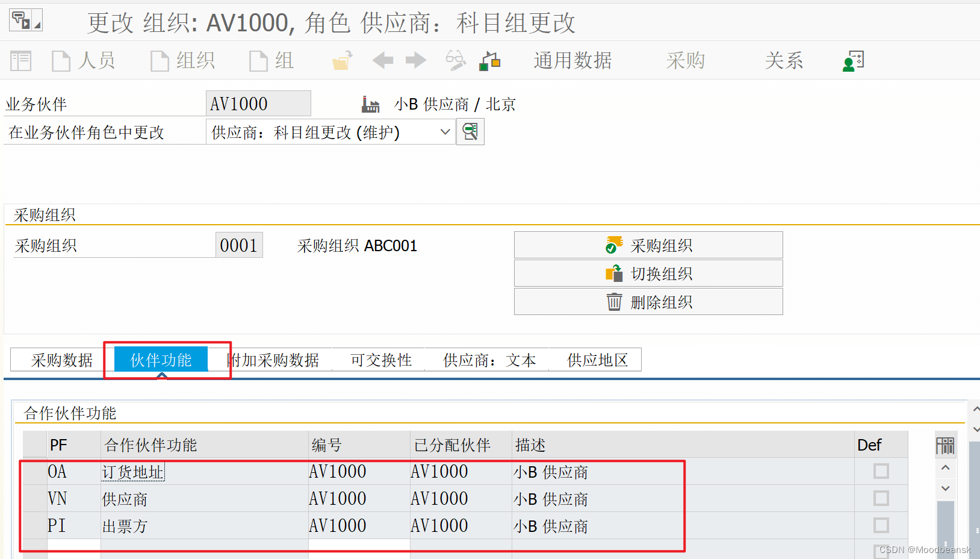Click 供应商 in the VN row

[205, 499]
